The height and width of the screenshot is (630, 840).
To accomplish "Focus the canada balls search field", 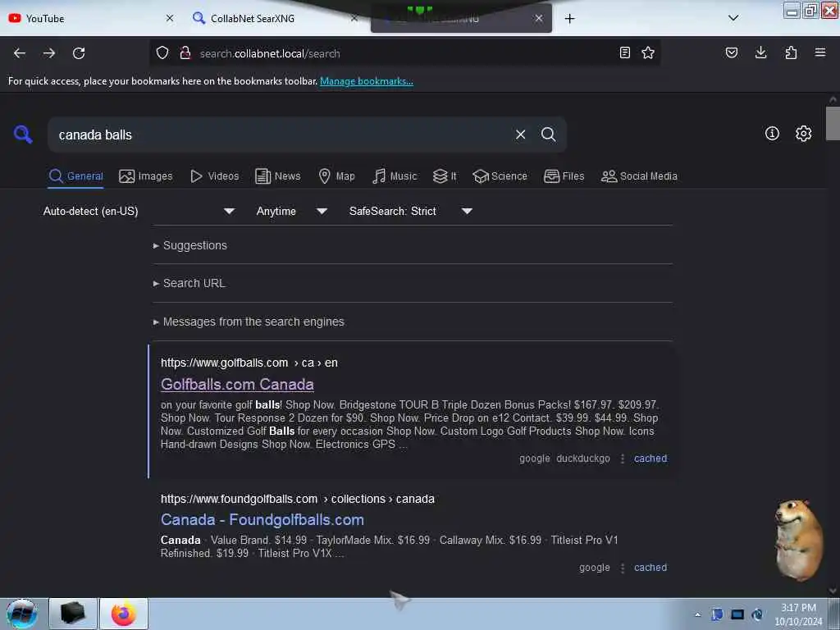I will [281, 135].
